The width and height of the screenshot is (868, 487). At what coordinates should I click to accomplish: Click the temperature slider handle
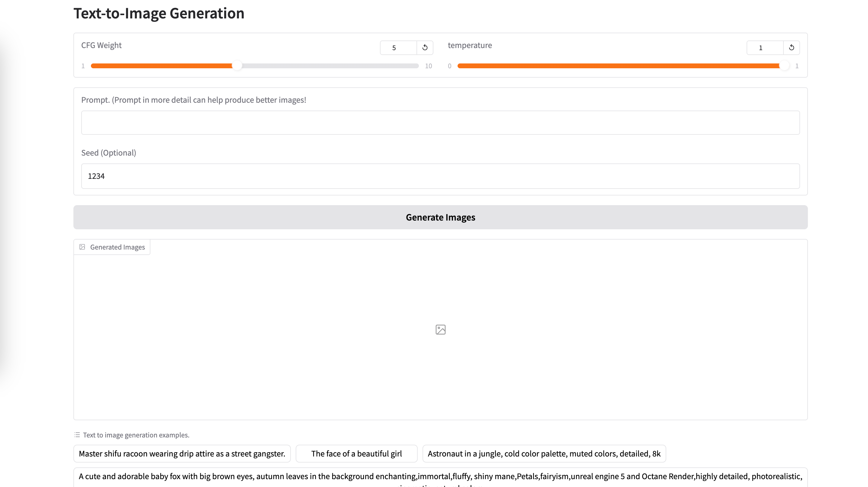coord(784,66)
